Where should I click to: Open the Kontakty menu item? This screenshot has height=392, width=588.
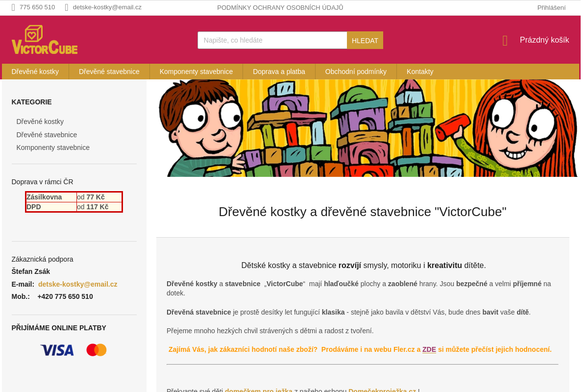pyautogui.click(x=420, y=72)
